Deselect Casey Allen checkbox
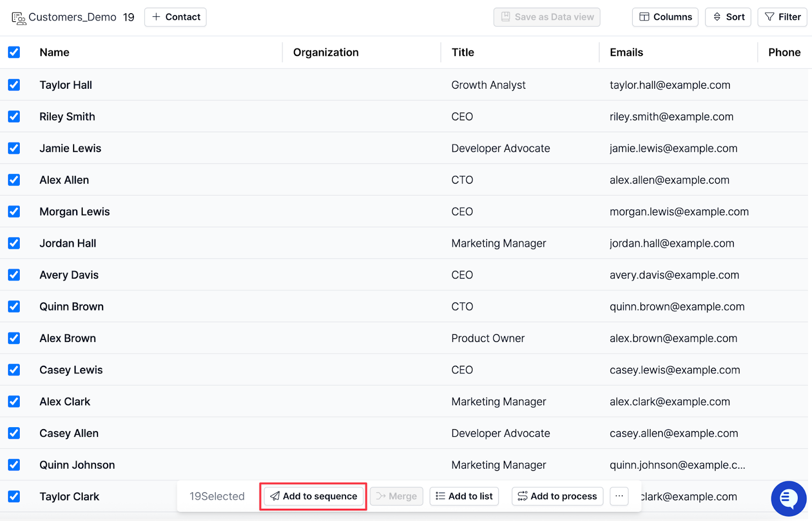This screenshot has height=521, width=812. point(14,433)
